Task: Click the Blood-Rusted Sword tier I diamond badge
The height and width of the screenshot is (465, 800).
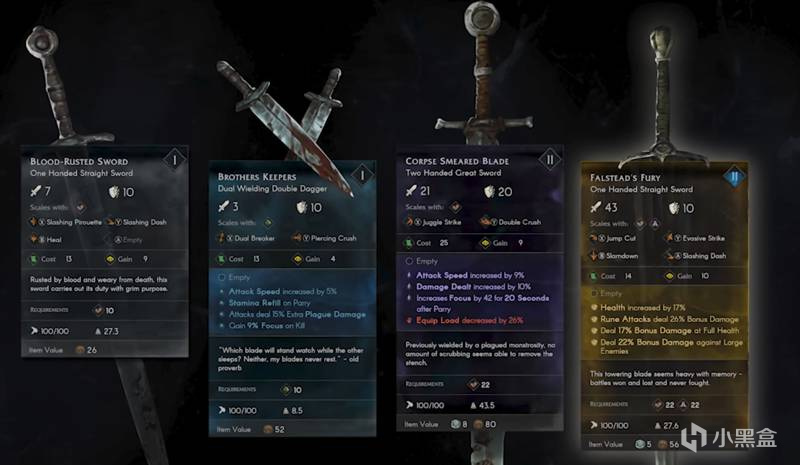Action: pyautogui.click(x=174, y=160)
